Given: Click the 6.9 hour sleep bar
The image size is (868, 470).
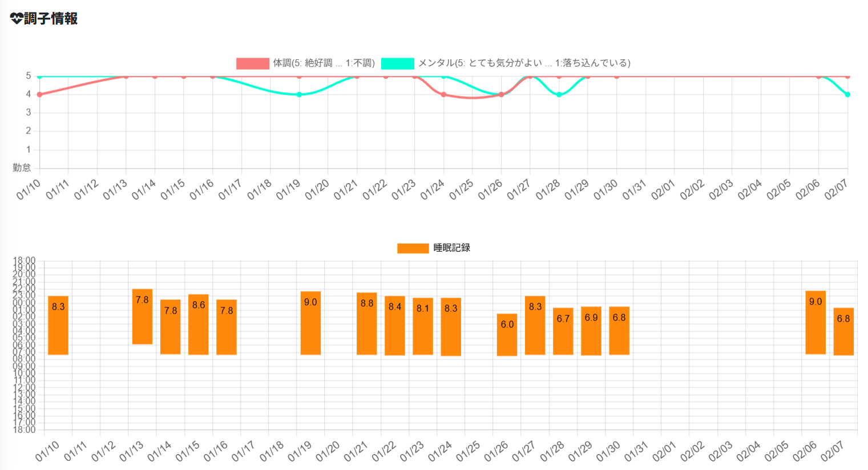Looking at the screenshot, I should tap(591, 331).
